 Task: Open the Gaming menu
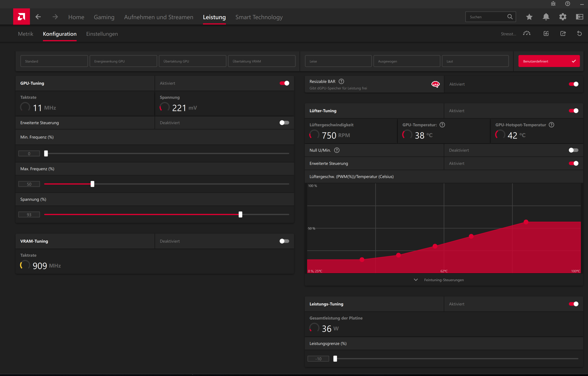[x=104, y=17]
